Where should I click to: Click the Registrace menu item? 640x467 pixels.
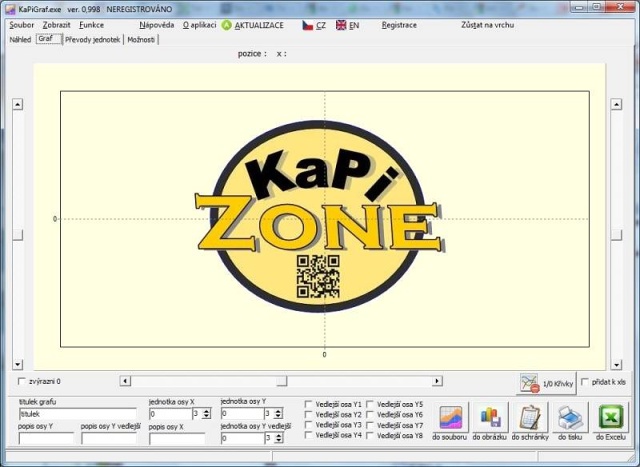pyautogui.click(x=399, y=24)
